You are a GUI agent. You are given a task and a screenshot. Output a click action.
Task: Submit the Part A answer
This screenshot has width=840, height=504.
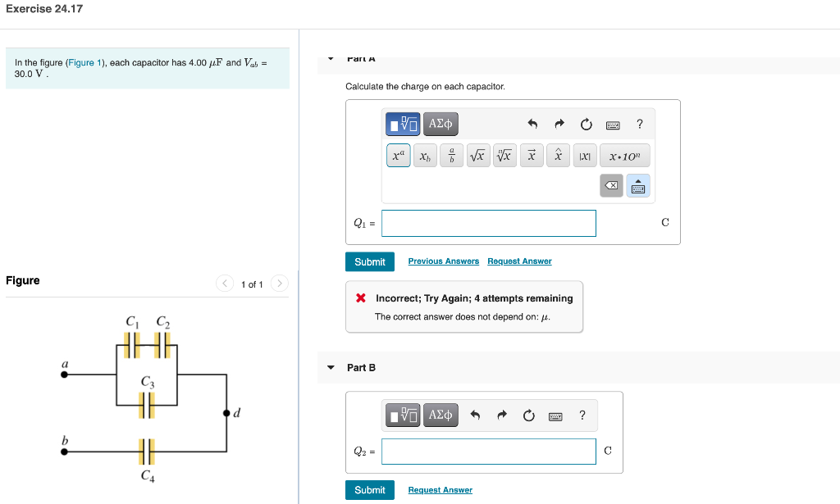pyautogui.click(x=370, y=261)
